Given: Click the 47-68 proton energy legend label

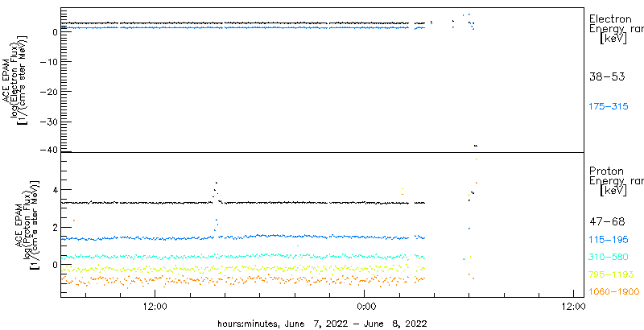Looking at the screenshot, I should (x=607, y=222).
